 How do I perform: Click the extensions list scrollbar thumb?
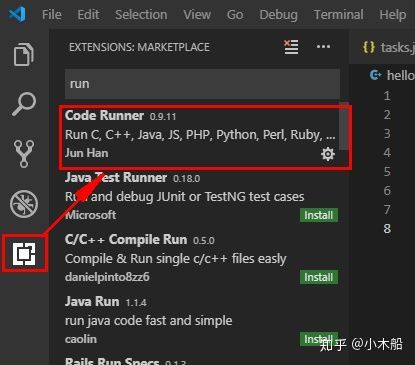click(x=344, y=126)
